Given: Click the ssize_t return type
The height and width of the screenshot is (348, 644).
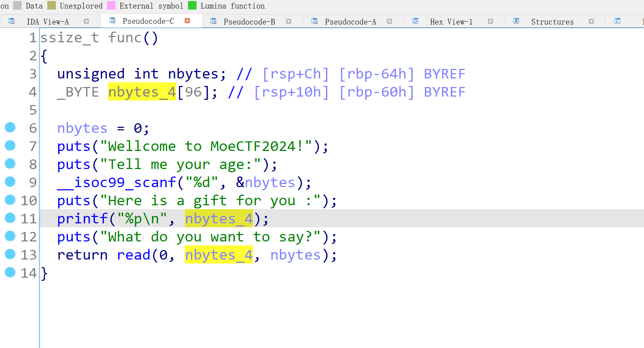Looking at the screenshot, I should coord(70,38).
